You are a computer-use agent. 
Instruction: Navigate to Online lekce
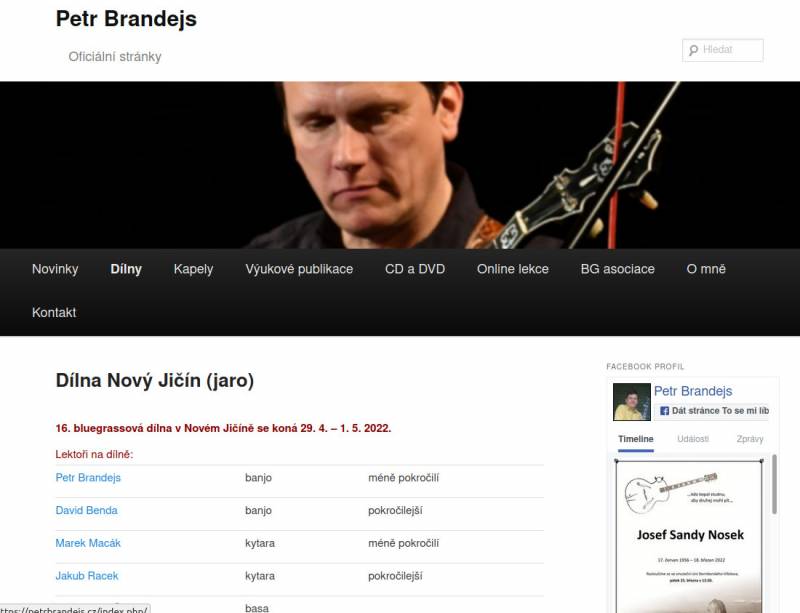(513, 269)
